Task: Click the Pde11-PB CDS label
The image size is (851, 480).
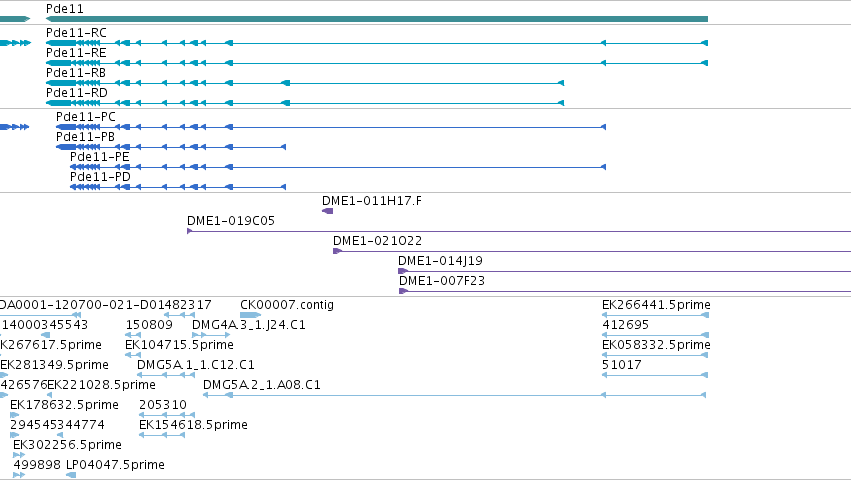Action: pyautogui.click(x=86, y=137)
